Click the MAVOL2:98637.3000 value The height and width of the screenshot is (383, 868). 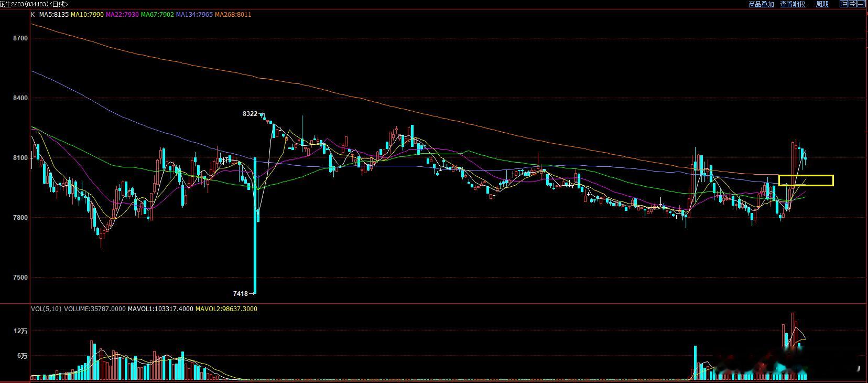point(226,309)
